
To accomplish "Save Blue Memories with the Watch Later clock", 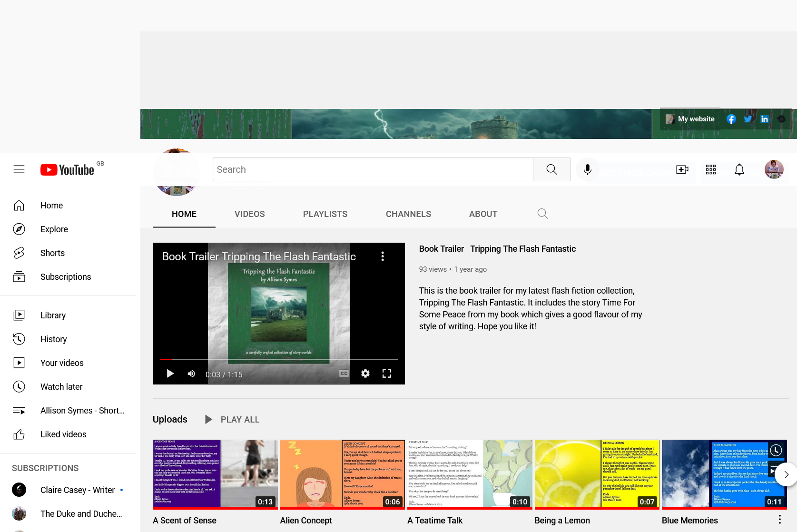I will pyautogui.click(x=776, y=450).
